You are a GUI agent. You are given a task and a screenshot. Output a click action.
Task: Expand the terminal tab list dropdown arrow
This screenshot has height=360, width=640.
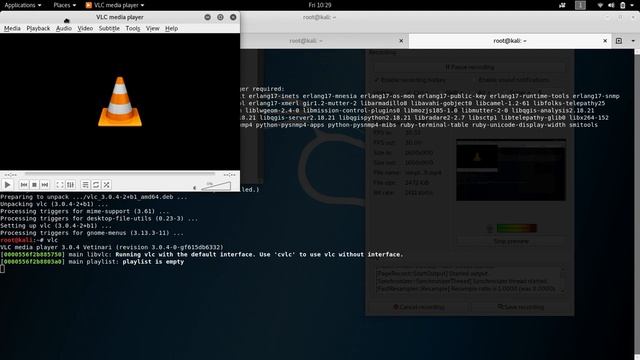pyautogui.click(x=633, y=40)
